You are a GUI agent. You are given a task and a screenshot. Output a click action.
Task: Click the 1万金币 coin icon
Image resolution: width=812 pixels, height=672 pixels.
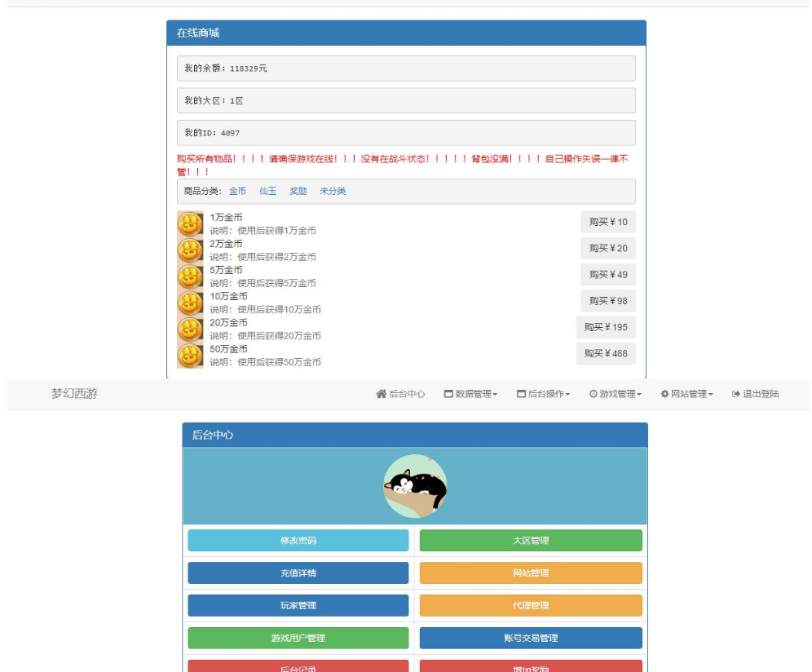coord(190,224)
